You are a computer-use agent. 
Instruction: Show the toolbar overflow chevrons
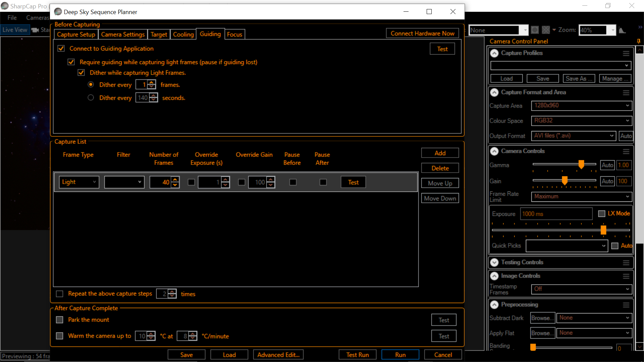click(x=640, y=27)
